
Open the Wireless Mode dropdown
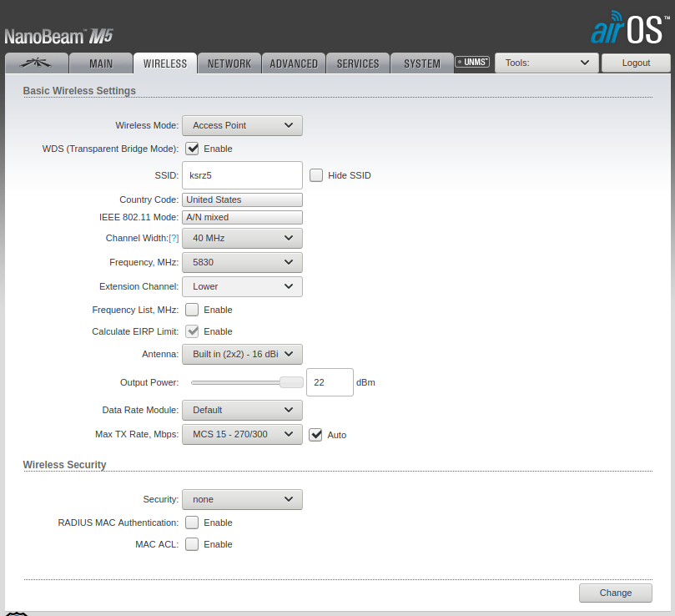242,125
